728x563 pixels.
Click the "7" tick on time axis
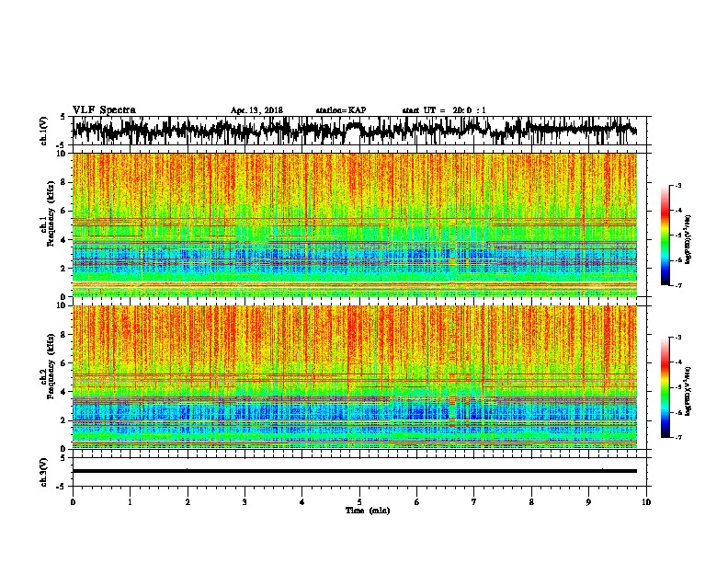(474, 502)
